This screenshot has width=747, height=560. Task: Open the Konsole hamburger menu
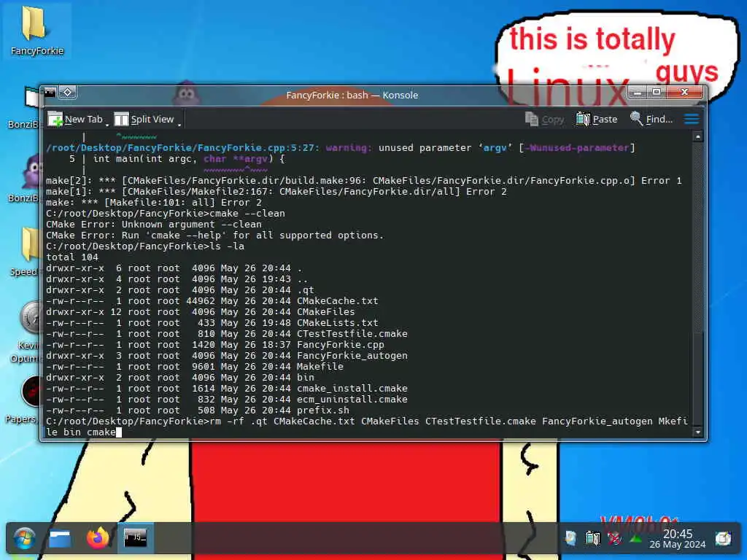pyautogui.click(x=692, y=119)
